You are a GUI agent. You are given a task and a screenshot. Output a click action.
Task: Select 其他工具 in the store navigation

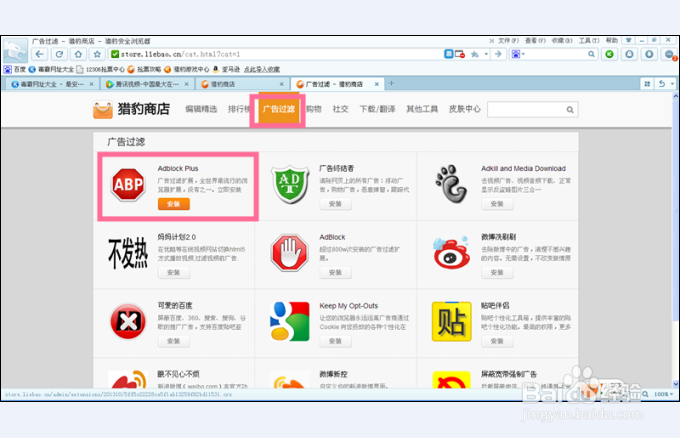422,109
